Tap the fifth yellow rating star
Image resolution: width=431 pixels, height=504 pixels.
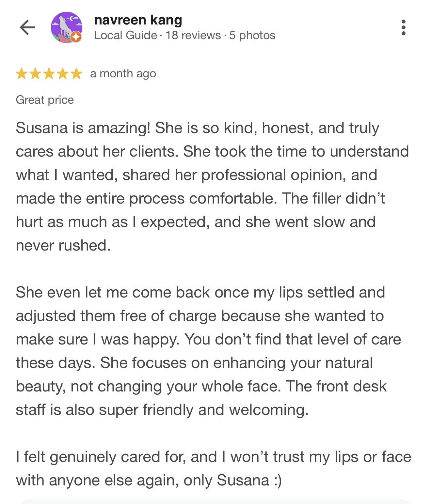click(76, 74)
